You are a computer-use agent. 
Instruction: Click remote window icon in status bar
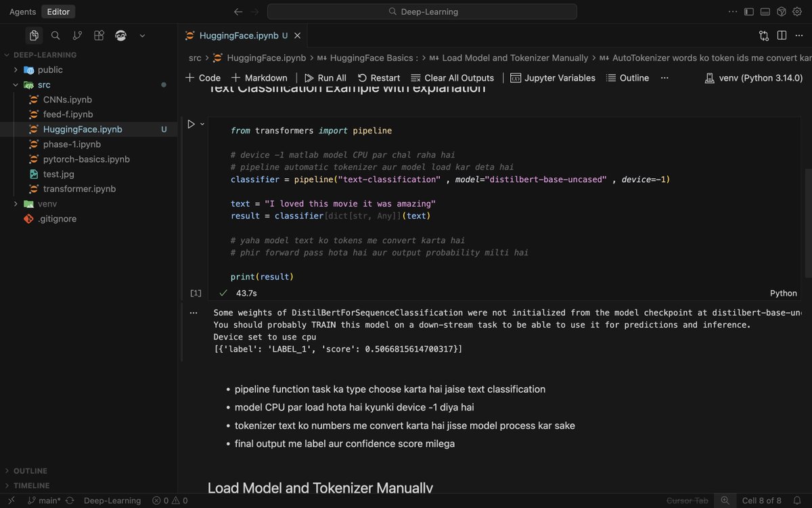[11, 501]
